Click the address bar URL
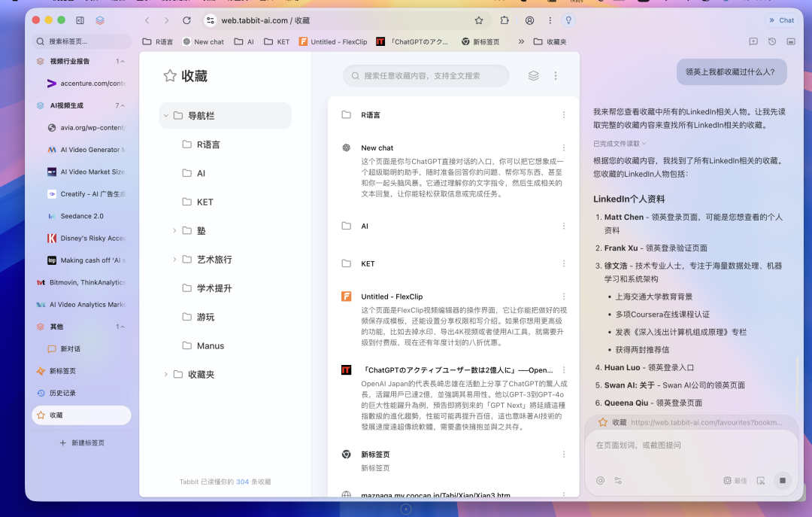The image size is (812, 517). [x=265, y=20]
